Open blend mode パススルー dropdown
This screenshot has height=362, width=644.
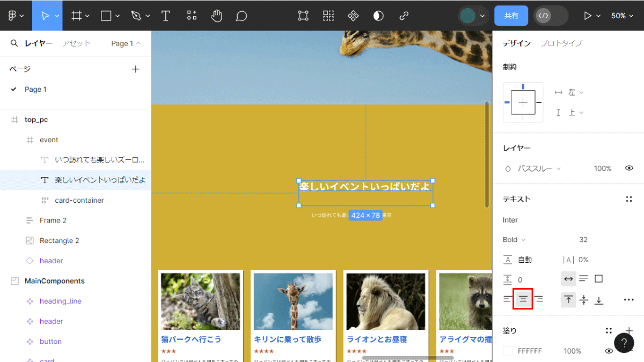539,168
